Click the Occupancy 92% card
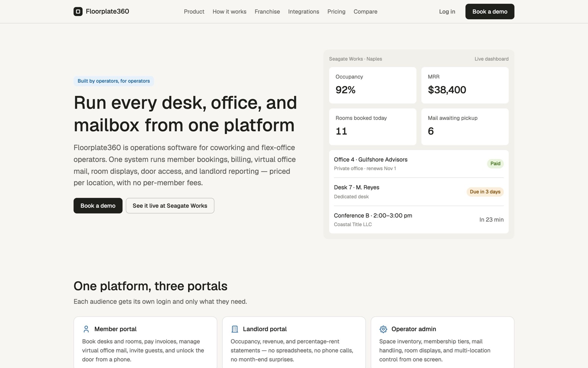The width and height of the screenshot is (588, 368). pyautogui.click(x=373, y=85)
